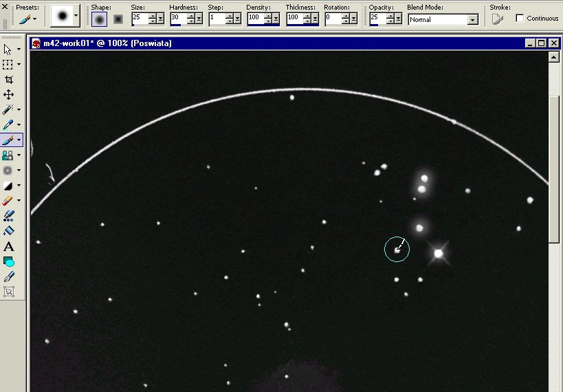The width and height of the screenshot is (563, 392).
Task: Expand the Lighten/Darken tool flyout arrow
Action: click(19, 186)
